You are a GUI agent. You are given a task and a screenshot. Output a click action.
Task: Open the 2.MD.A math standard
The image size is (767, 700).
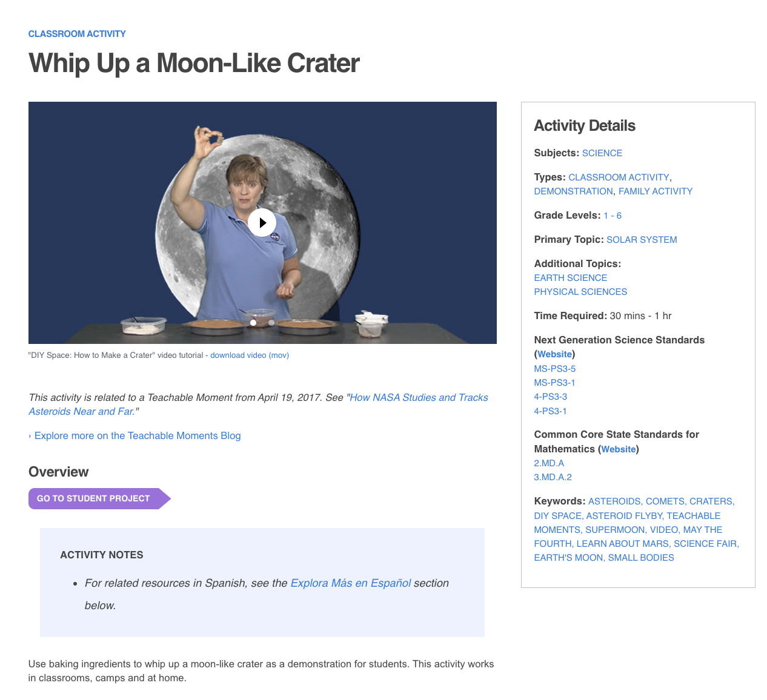549,463
